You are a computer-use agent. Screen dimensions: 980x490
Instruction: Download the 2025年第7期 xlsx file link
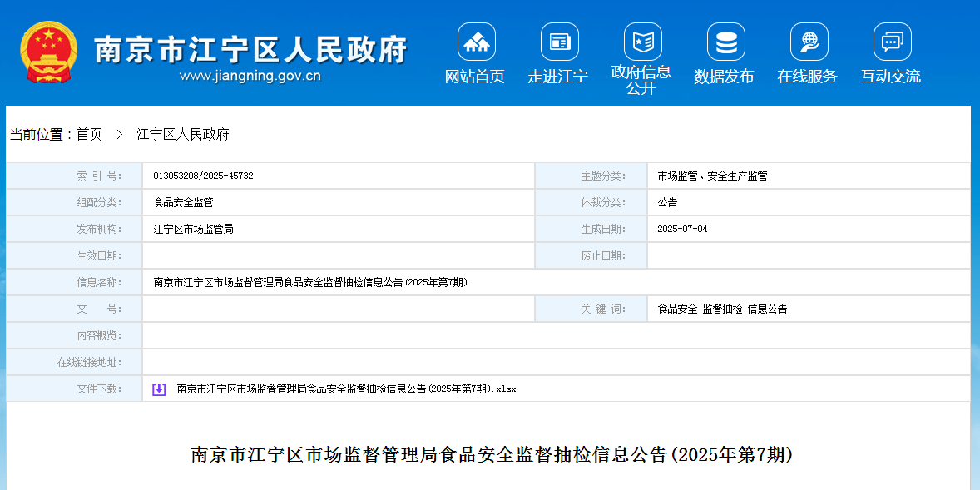pyautogui.click(x=347, y=389)
